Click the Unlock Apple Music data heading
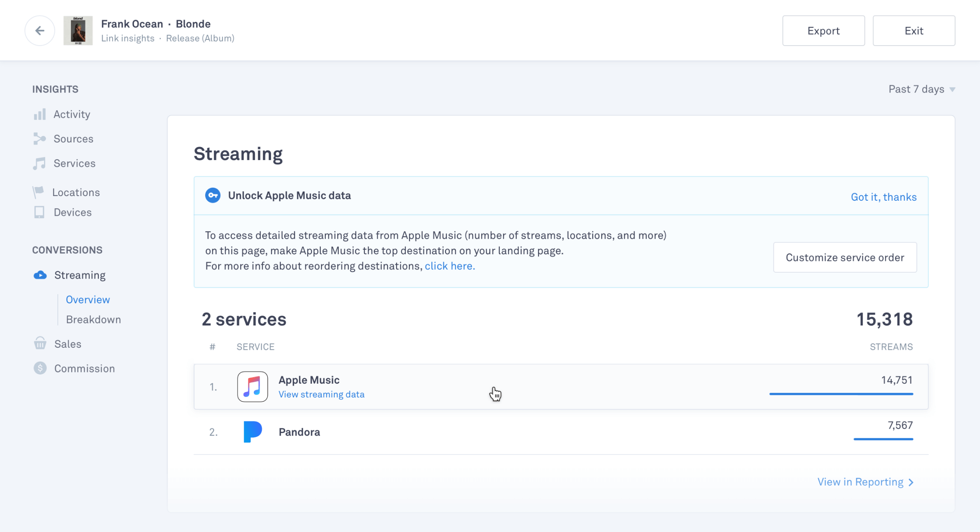The height and width of the screenshot is (532, 980). [289, 196]
